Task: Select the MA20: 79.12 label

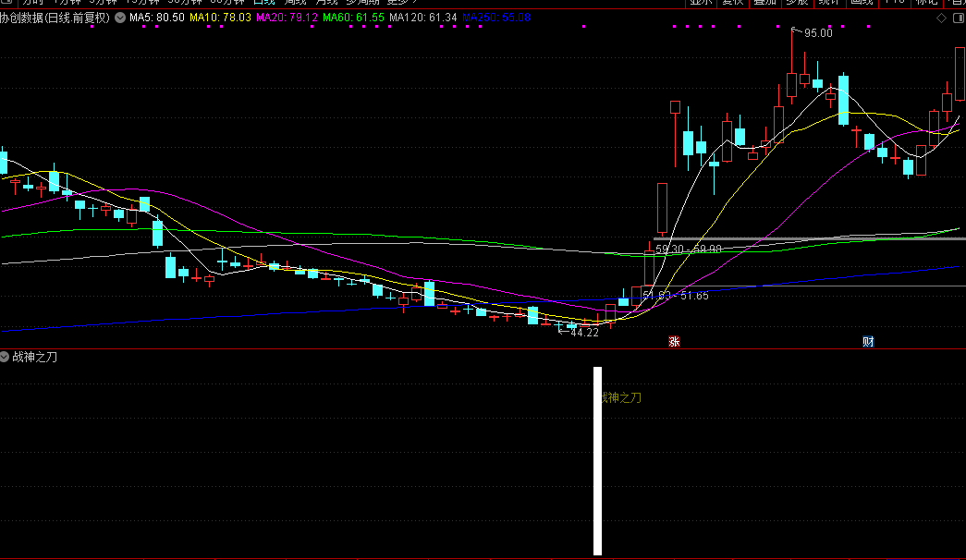Action: pos(287,18)
